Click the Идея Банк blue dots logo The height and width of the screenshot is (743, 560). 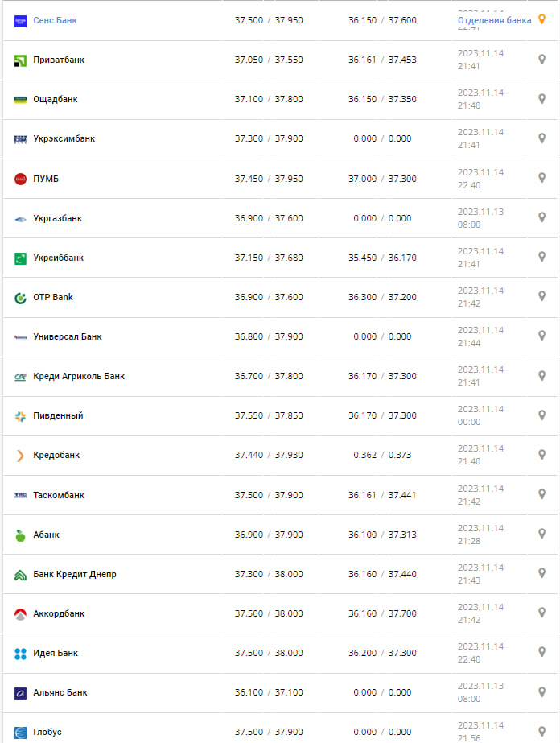(x=21, y=654)
